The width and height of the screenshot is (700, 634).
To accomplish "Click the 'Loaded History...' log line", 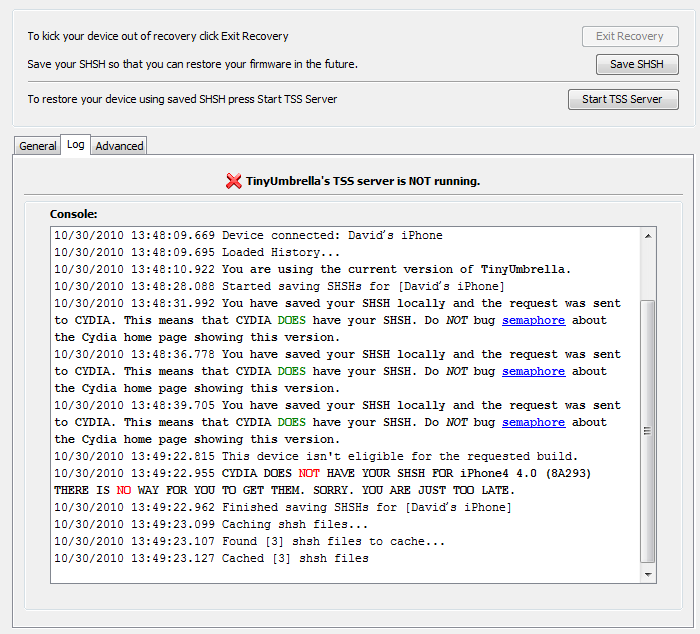I will (197, 252).
